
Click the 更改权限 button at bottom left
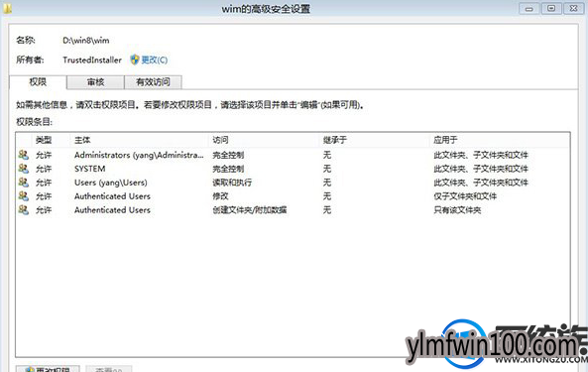tap(48, 369)
